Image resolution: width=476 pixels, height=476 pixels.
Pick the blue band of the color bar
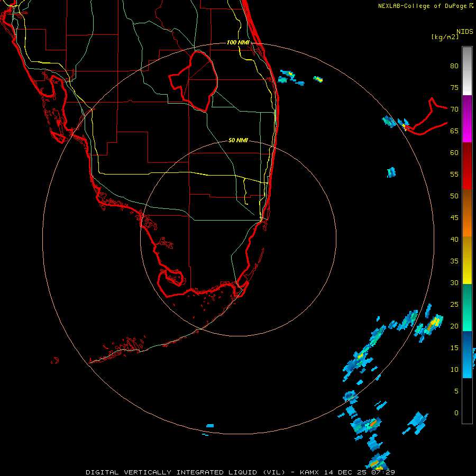click(467, 354)
